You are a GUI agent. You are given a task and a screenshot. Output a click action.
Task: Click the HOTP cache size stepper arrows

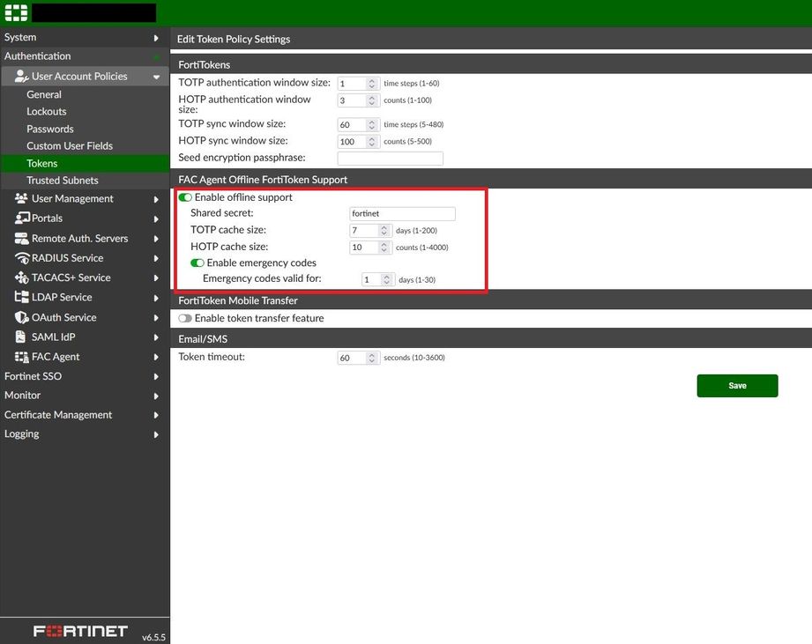point(384,248)
